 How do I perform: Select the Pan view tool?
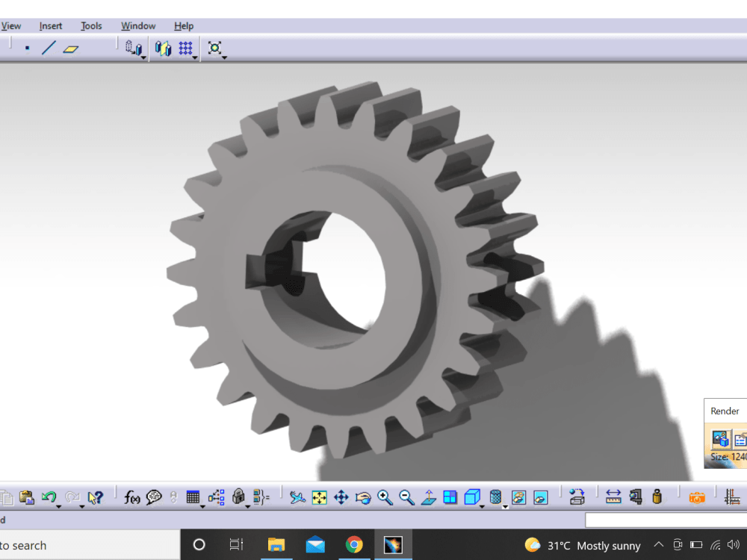[x=340, y=497]
